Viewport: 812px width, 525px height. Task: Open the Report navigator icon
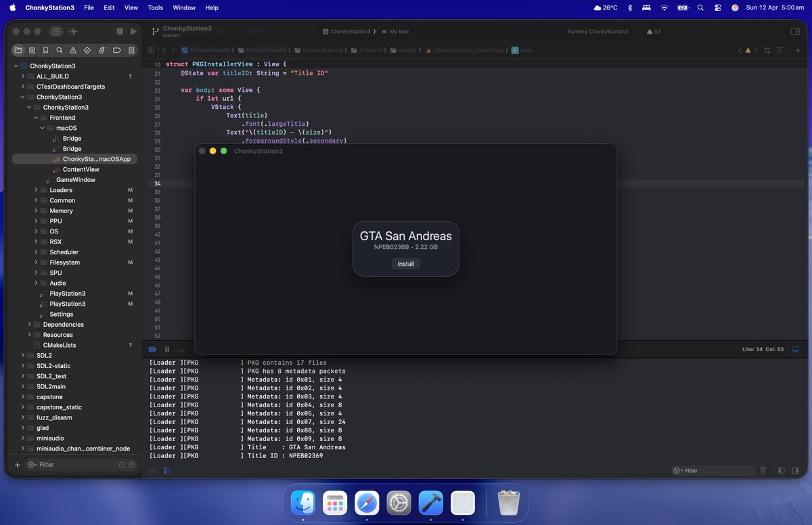[x=131, y=50]
